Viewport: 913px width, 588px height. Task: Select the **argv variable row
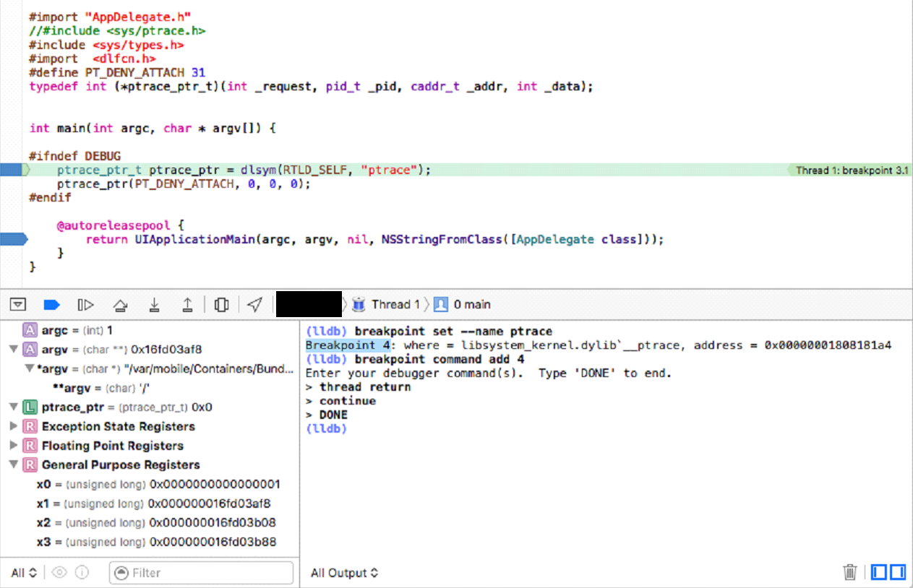[150, 388]
